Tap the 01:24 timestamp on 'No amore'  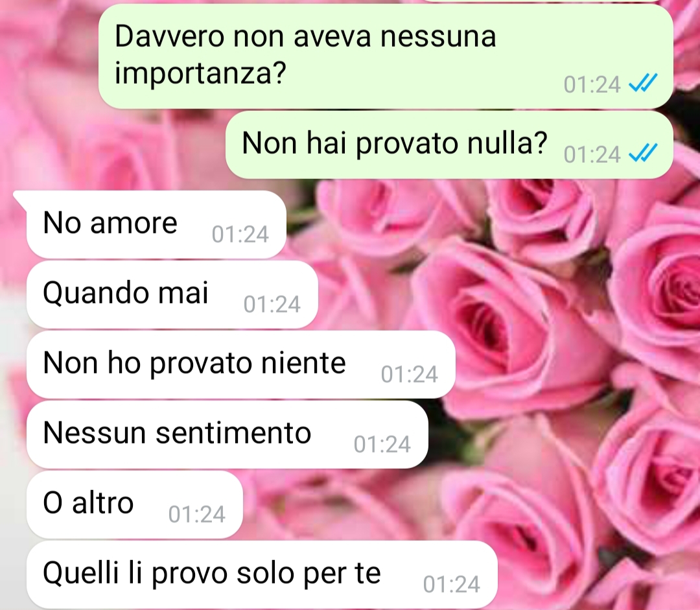(x=240, y=235)
